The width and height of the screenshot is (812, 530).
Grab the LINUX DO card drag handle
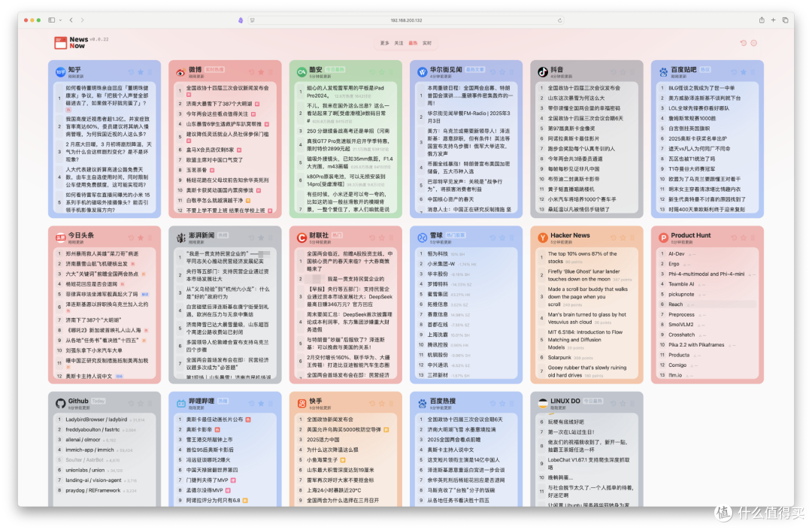(632, 403)
